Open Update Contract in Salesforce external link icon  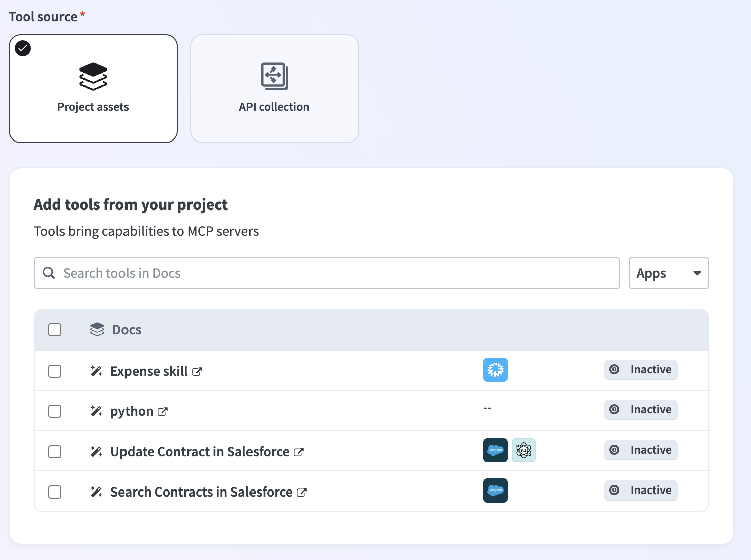click(299, 452)
